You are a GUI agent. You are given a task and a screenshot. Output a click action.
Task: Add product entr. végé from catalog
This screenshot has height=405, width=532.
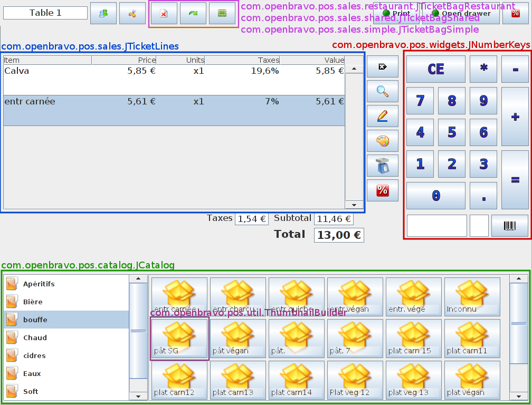[414, 297]
